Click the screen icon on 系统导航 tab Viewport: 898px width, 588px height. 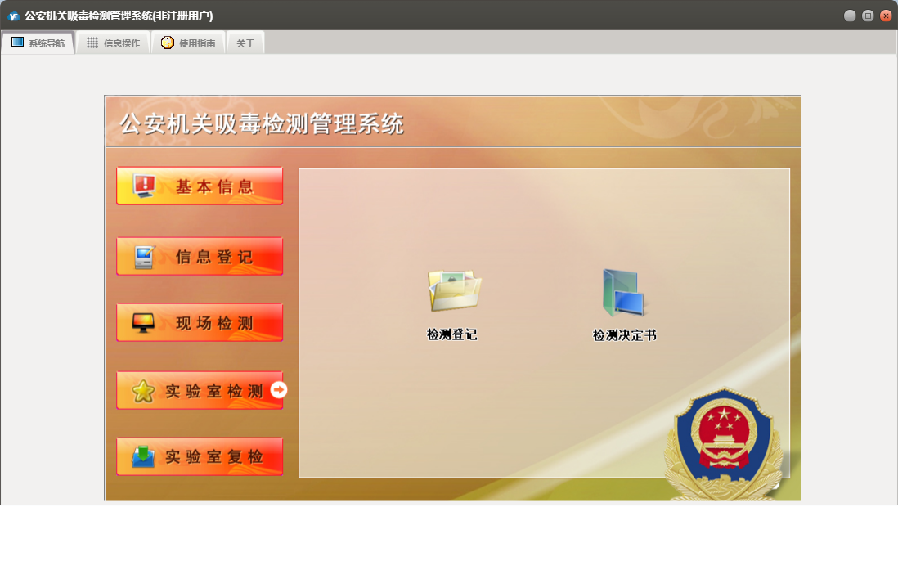[18, 43]
